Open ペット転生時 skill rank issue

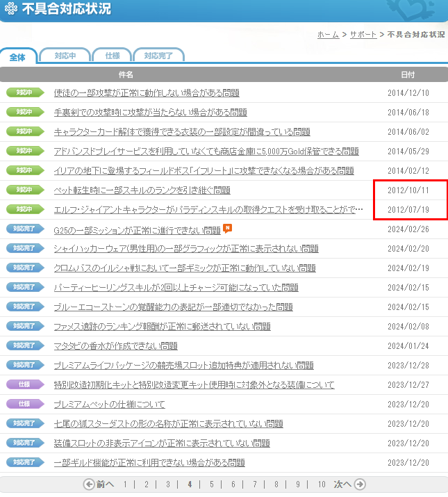click(142, 190)
